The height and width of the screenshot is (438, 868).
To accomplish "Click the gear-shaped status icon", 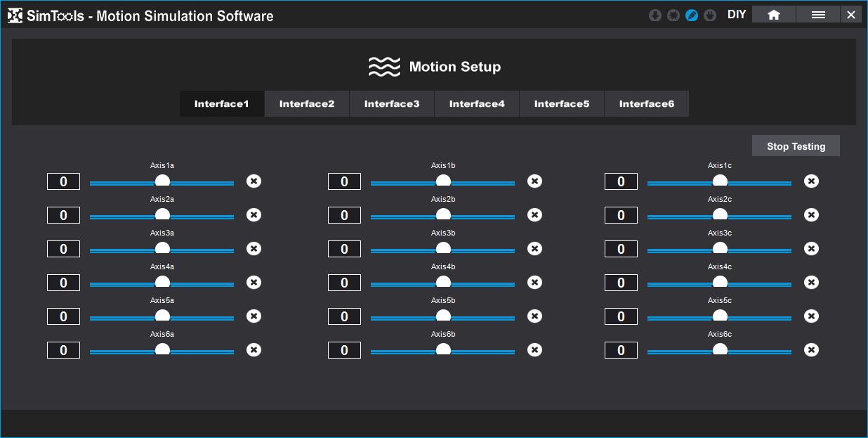I will pyautogui.click(x=673, y=15).
